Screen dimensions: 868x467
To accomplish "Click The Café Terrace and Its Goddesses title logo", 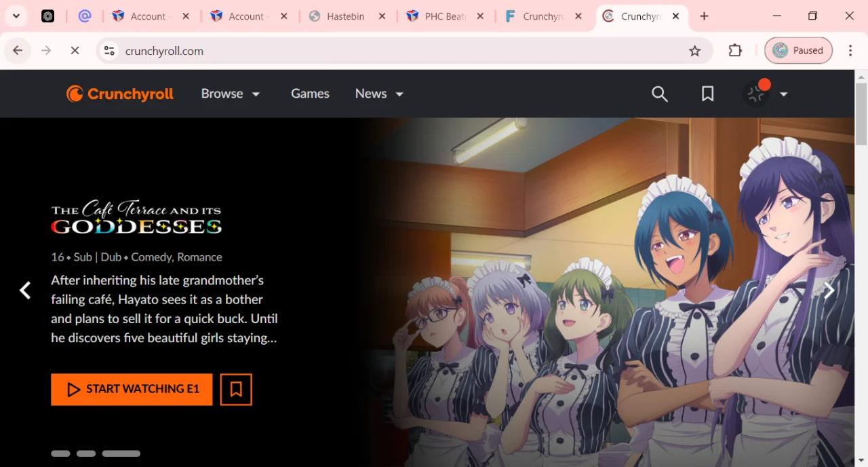I will coord(136,218).
